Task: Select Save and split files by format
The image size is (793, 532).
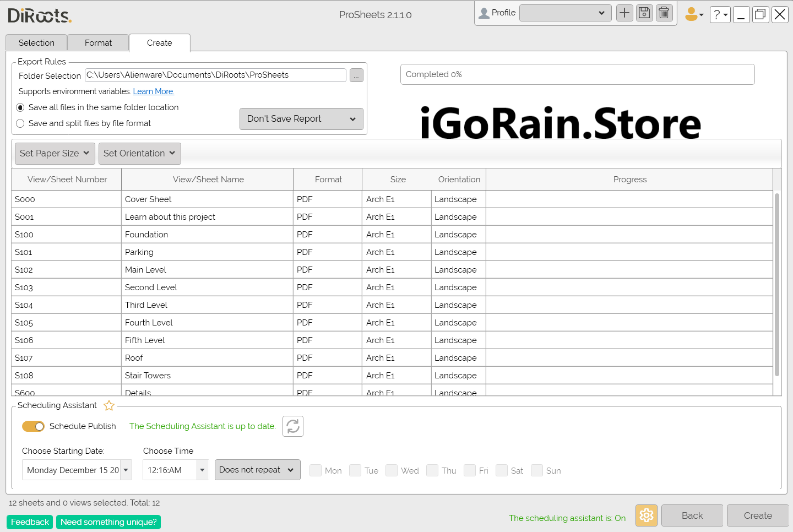Action: pos(20,123)
